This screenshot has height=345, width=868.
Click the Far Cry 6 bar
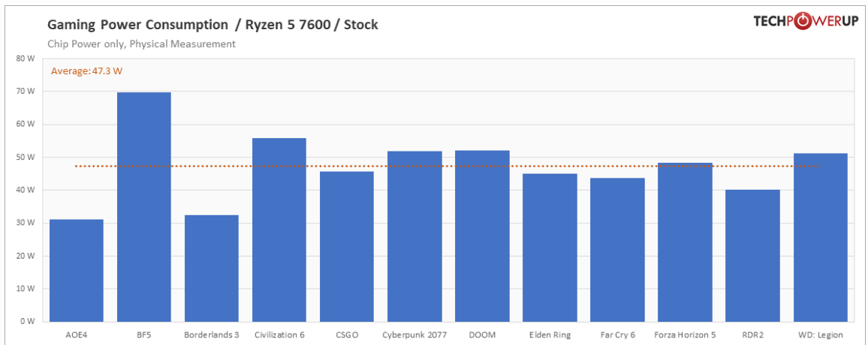coord(618,249)
